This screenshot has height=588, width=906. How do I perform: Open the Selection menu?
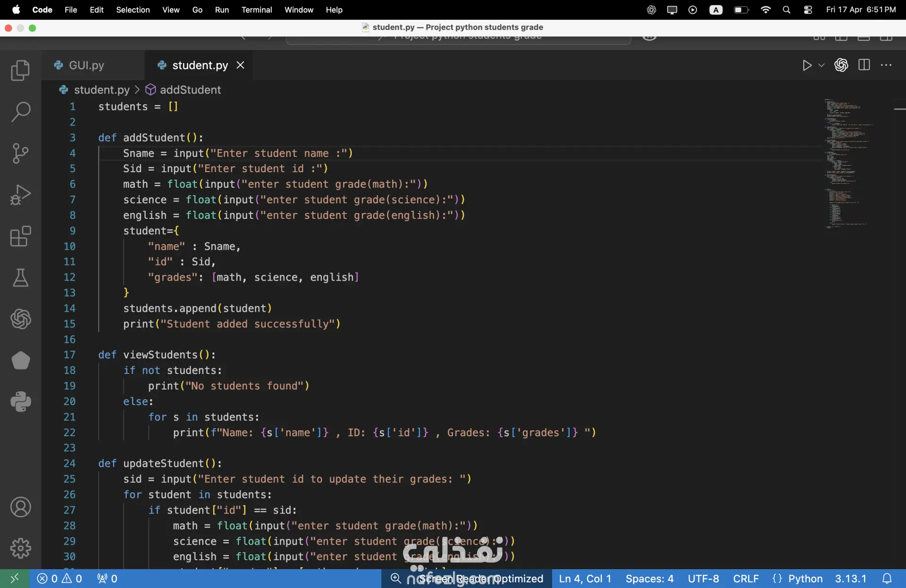click(x=133, y=9)
